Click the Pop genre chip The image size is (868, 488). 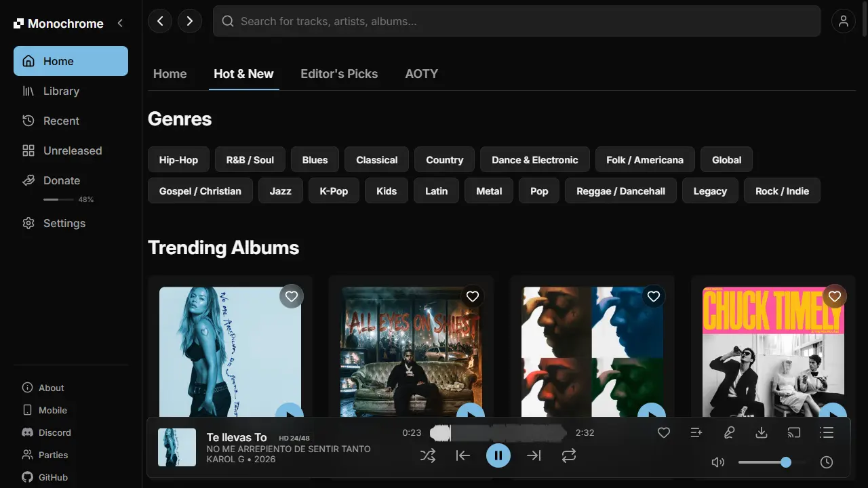point(539,191)
